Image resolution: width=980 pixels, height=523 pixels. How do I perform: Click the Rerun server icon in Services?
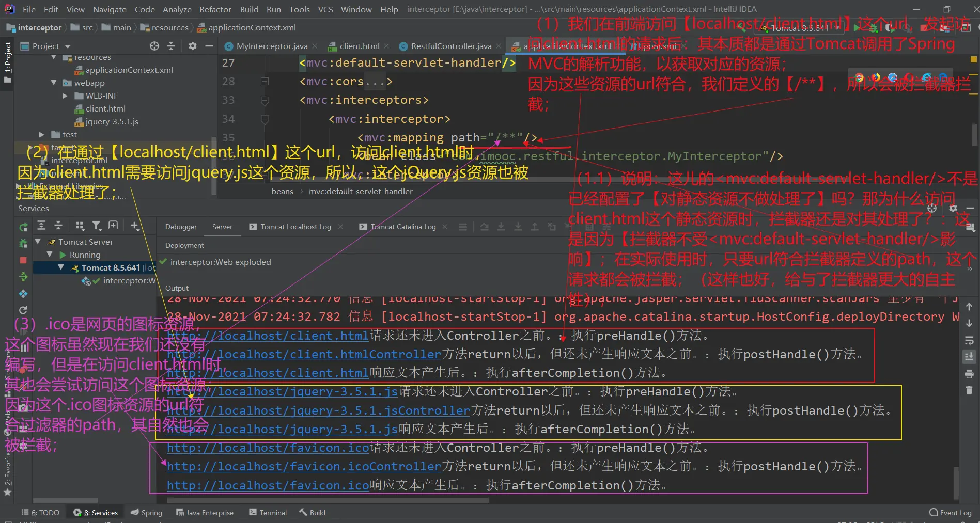coord(23,227)
